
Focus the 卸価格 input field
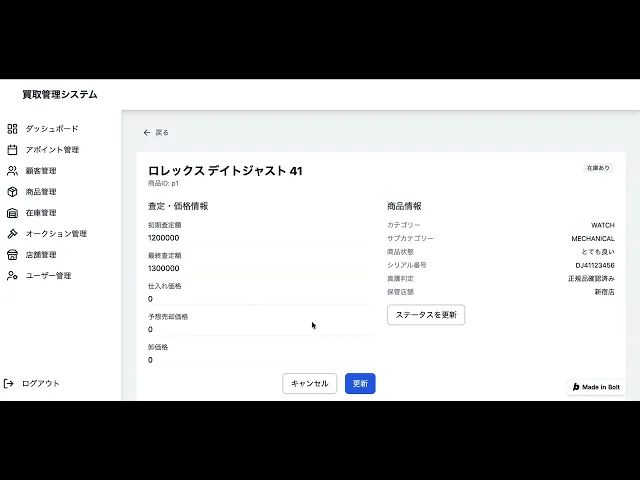[x=260, y=360]
